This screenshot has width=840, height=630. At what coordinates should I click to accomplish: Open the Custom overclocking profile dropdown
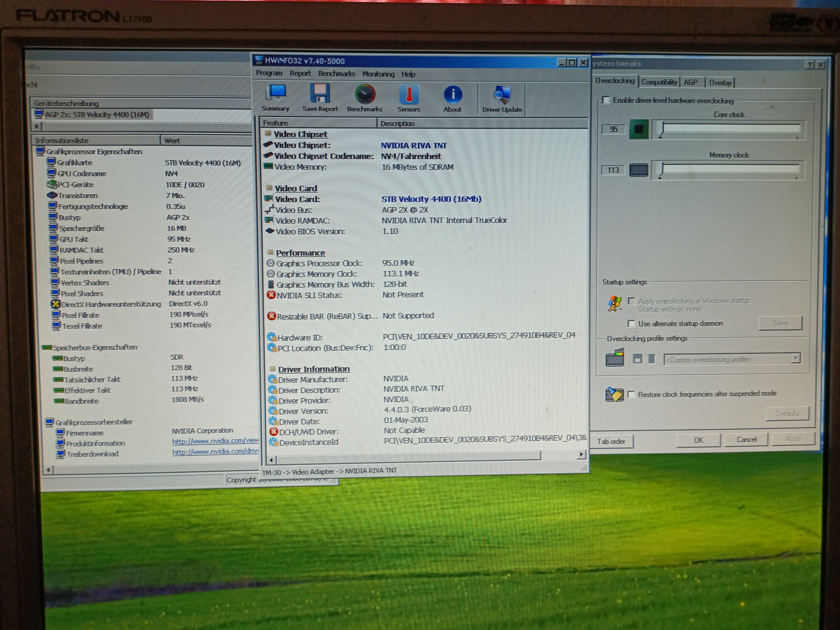[795, 358]
